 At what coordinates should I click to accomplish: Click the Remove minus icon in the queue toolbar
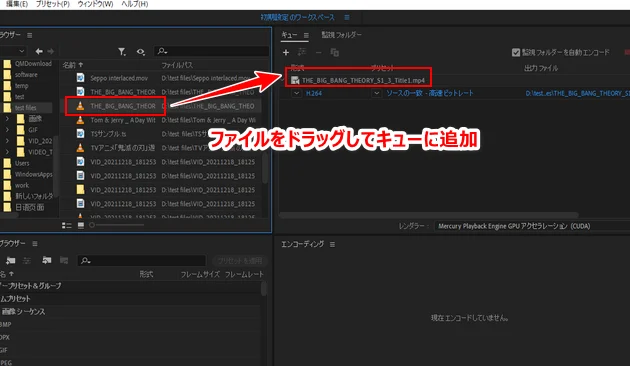(318, 53)
